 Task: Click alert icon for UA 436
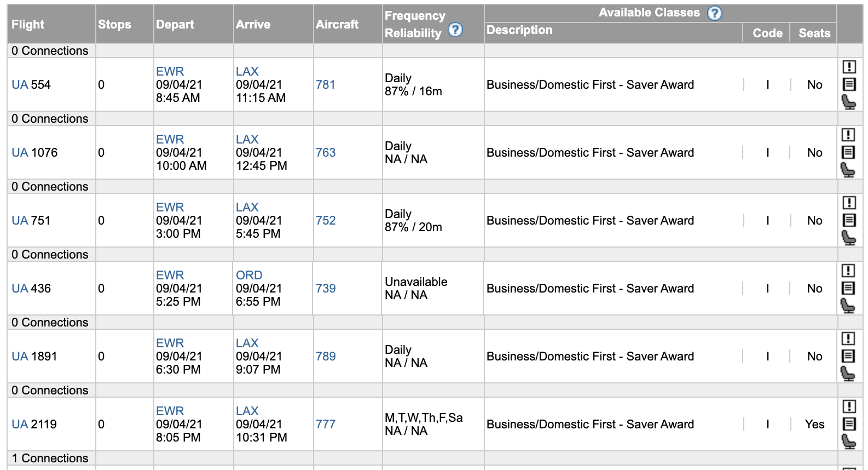tap(848, 271)
